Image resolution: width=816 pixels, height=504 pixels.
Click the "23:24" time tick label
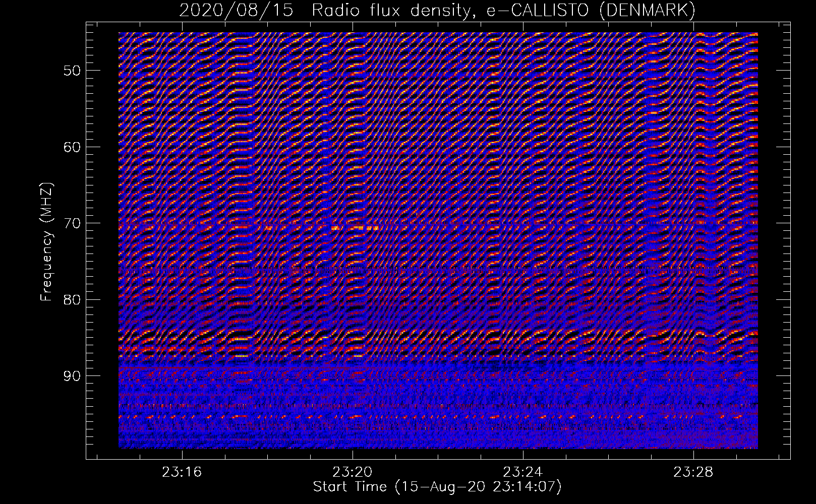coord(523,472)
